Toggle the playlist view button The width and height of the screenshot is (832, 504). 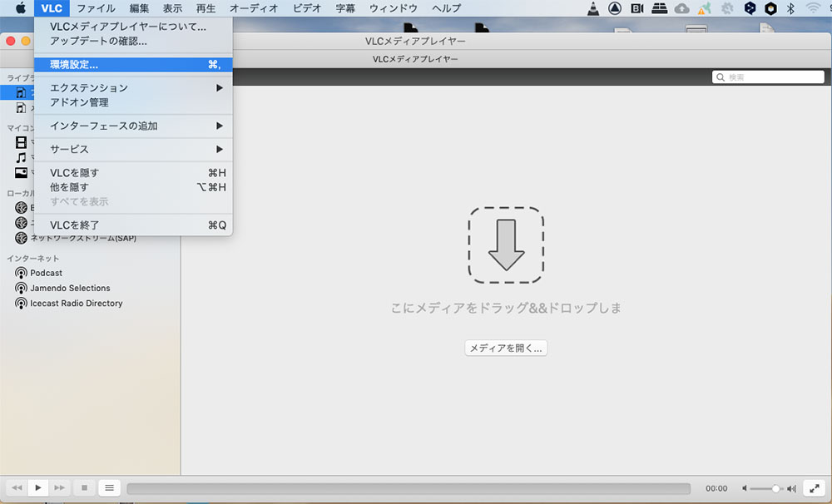(109, 487)
